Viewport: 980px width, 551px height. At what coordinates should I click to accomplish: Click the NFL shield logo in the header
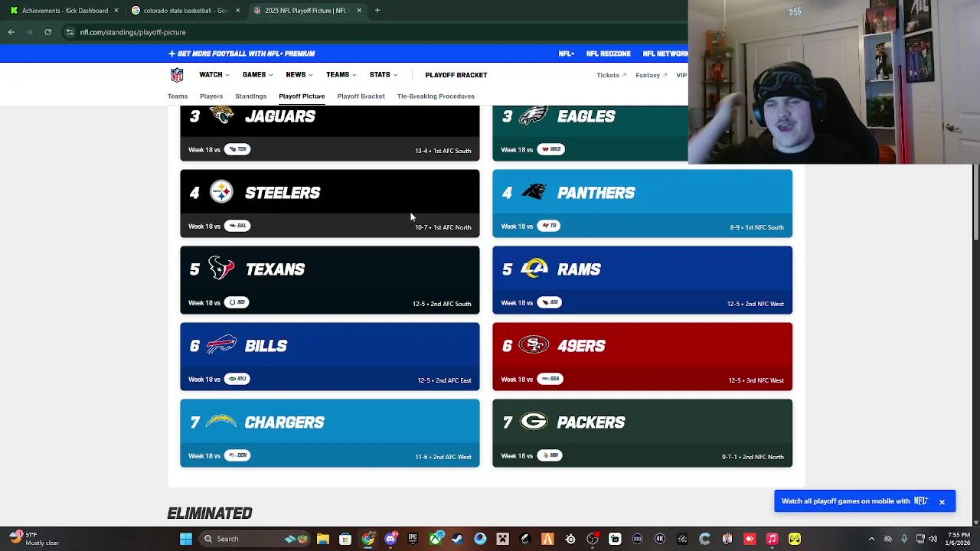[x=177, y=75]
